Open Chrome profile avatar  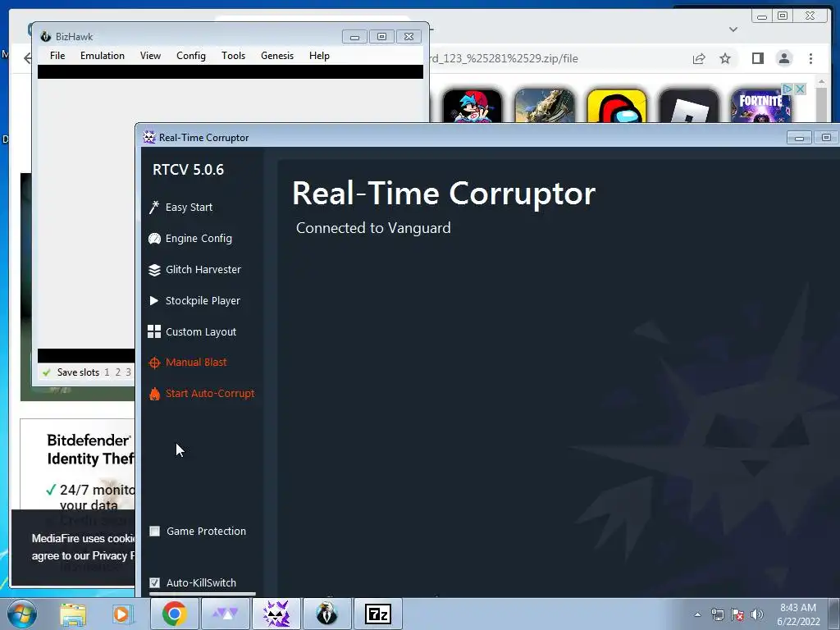[x=784, y=58]
